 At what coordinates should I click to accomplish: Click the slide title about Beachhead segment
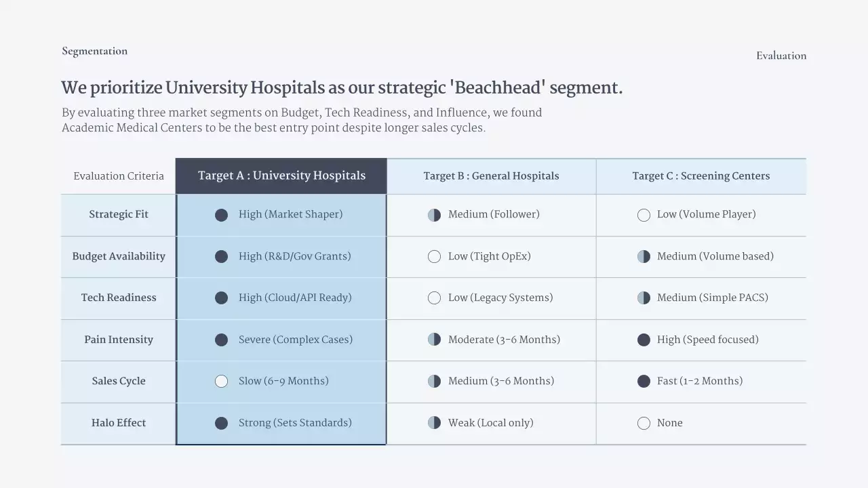pos(342,88)
